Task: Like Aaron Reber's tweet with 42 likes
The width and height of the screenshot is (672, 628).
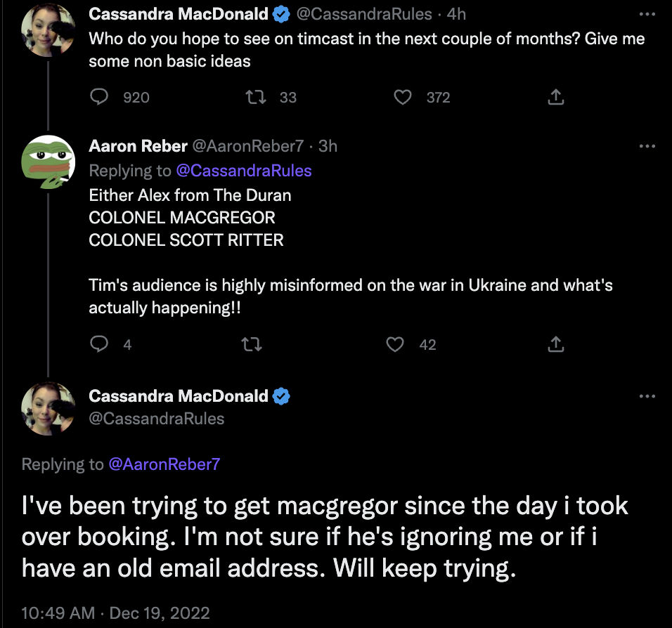Action: [x=396, y=344]
